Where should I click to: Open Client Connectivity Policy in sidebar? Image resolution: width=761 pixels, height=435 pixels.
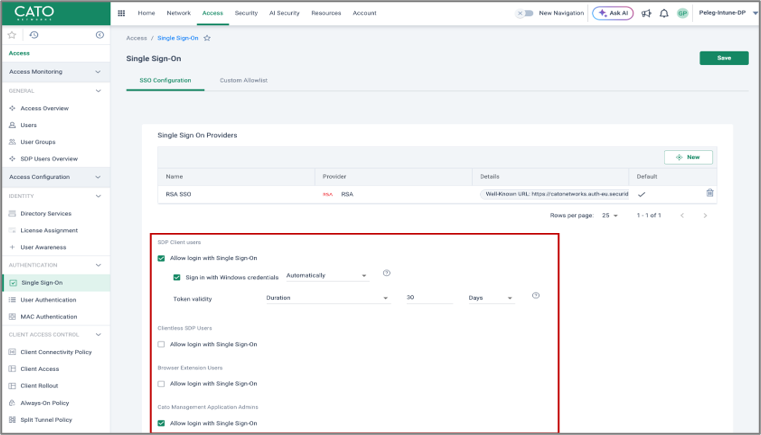(56, 352)
